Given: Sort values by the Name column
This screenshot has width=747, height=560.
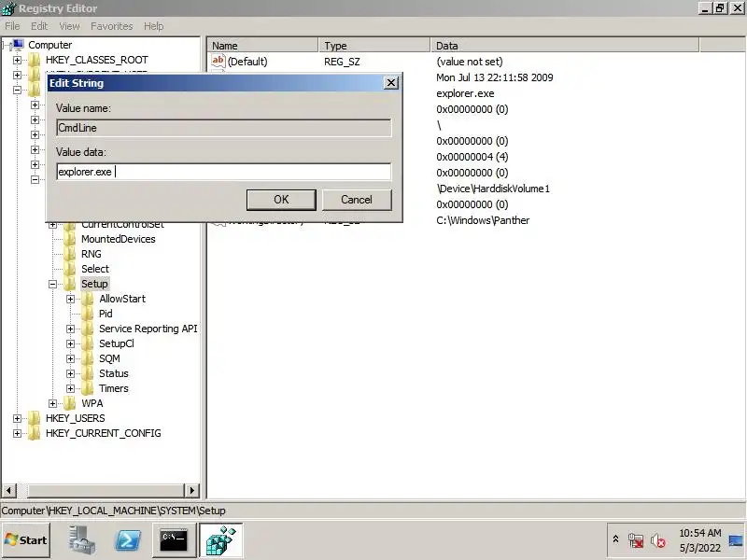Looking at the screenshot, I should point(263,46).
